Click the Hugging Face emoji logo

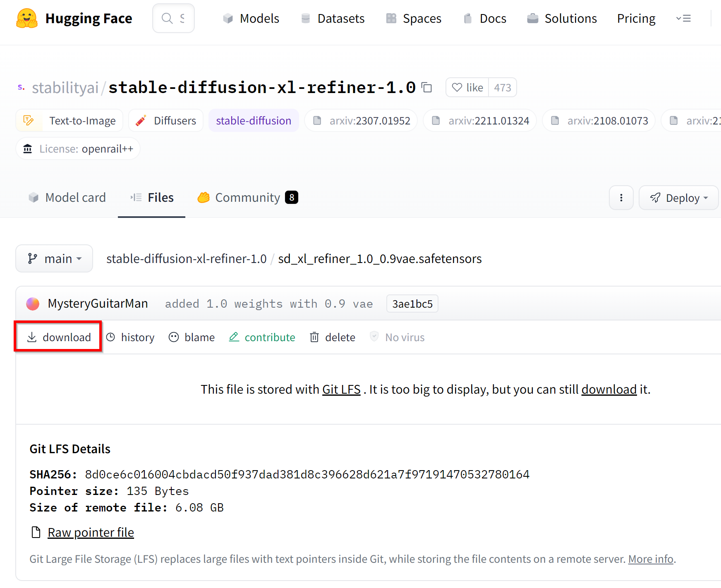(x=27, y=18)
